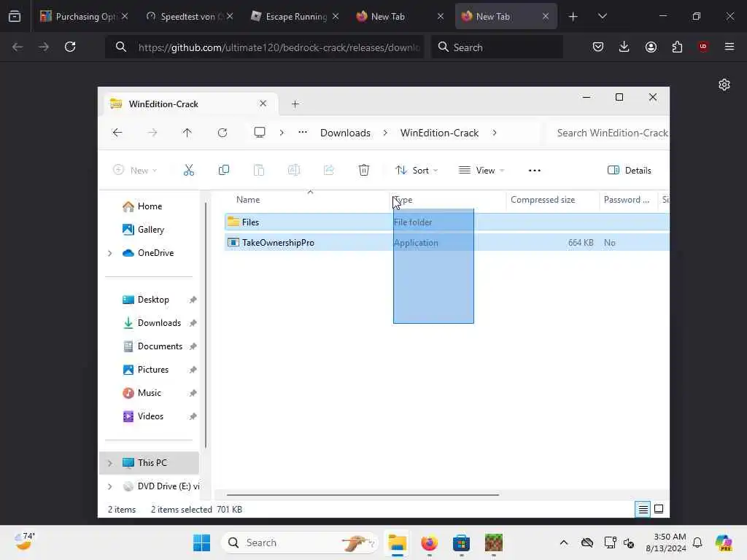Go forward in File Explorer navigation

click(x=152, y=133)
